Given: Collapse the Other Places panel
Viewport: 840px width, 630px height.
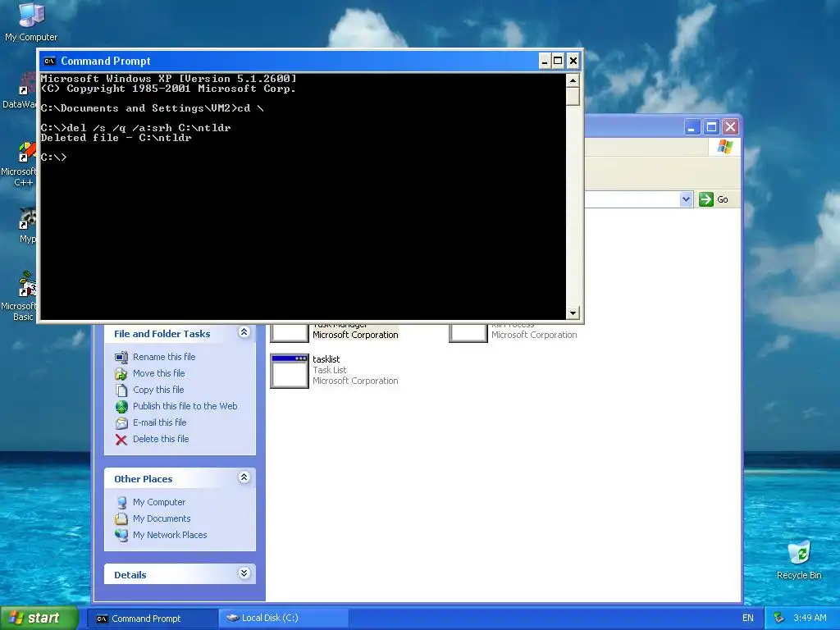Looking at the screenshot, I should pos(244,477).
